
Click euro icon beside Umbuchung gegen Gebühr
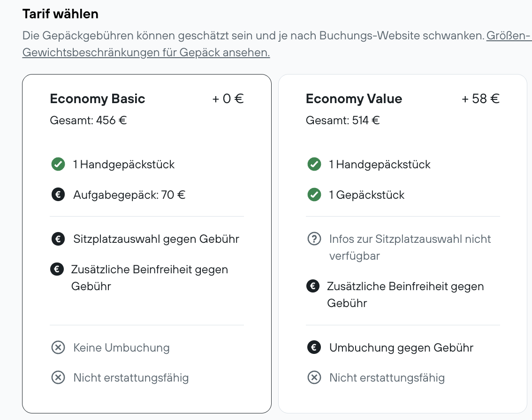click(x=314, y=348)
